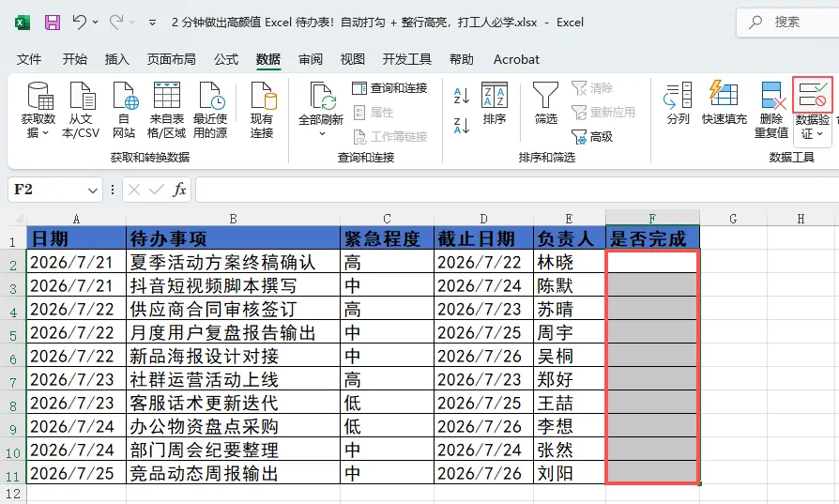Switch to the 页面布局 ribbon tab

coord(171,59)
